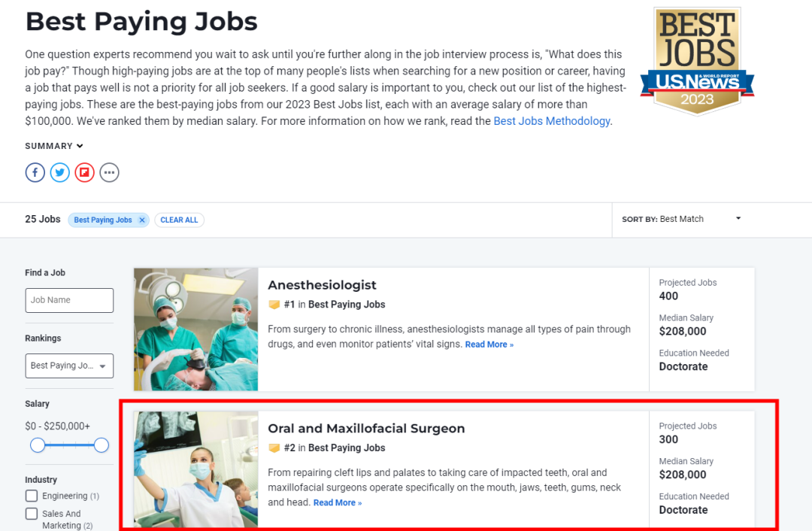Click the red Flipboard share icon
Screen dimensions: 812x531
click(84, 172)
